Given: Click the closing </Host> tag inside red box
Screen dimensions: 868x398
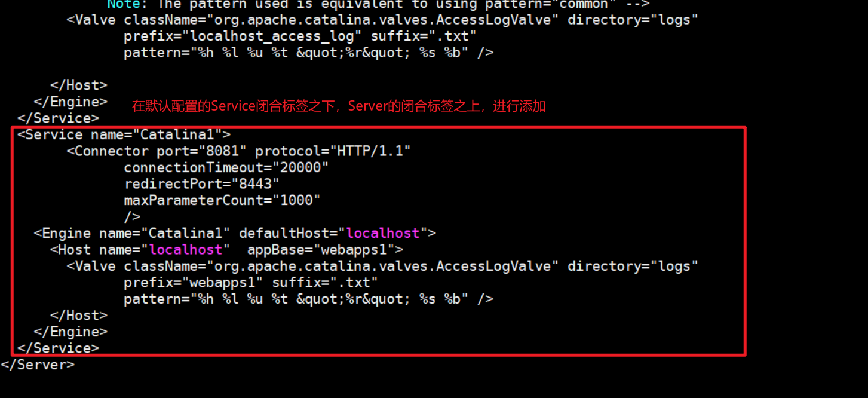Looking at the screenshot, I should [79, 315].
